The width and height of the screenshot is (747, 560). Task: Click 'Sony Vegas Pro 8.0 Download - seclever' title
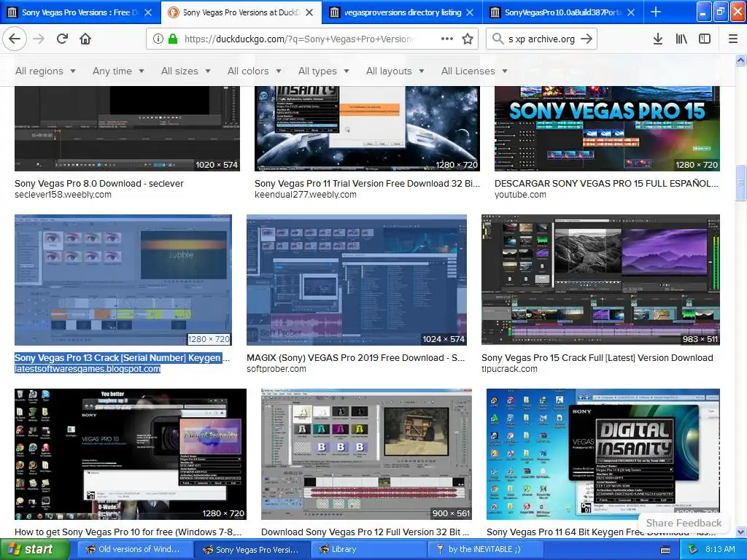99,183
